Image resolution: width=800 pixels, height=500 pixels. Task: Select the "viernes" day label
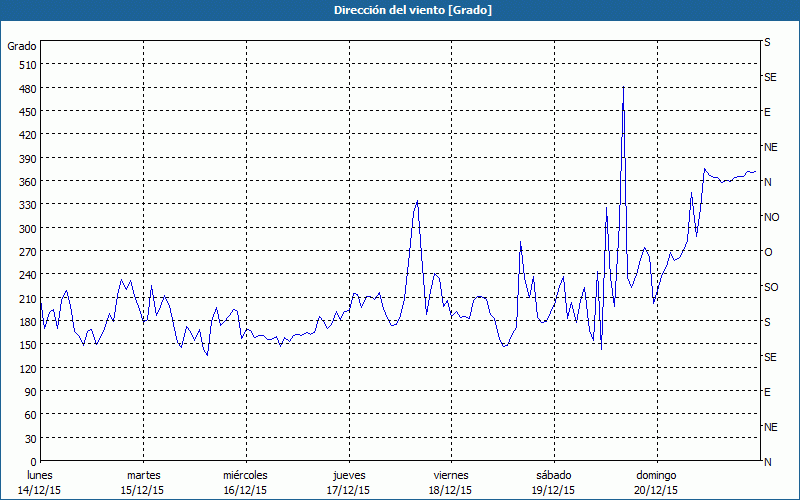pos(451,475)
